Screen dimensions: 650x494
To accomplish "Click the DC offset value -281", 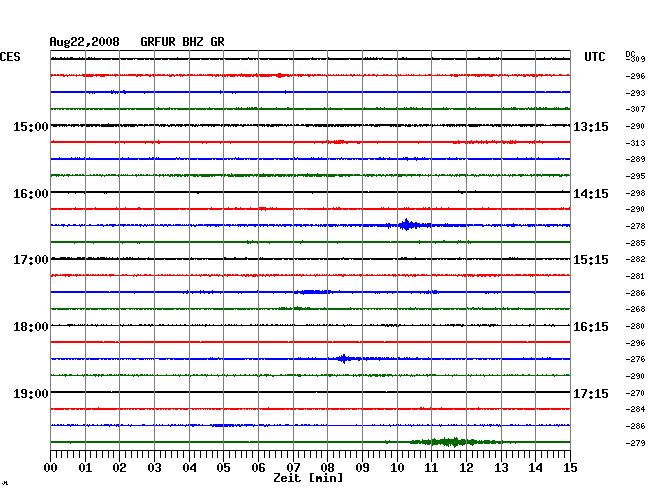I will click(635, 276).
